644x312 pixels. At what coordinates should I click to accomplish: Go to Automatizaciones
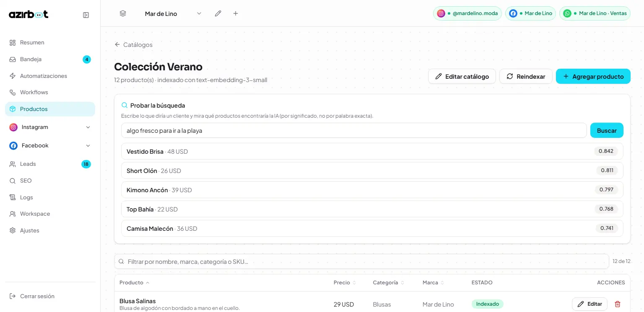pos(50,76)
